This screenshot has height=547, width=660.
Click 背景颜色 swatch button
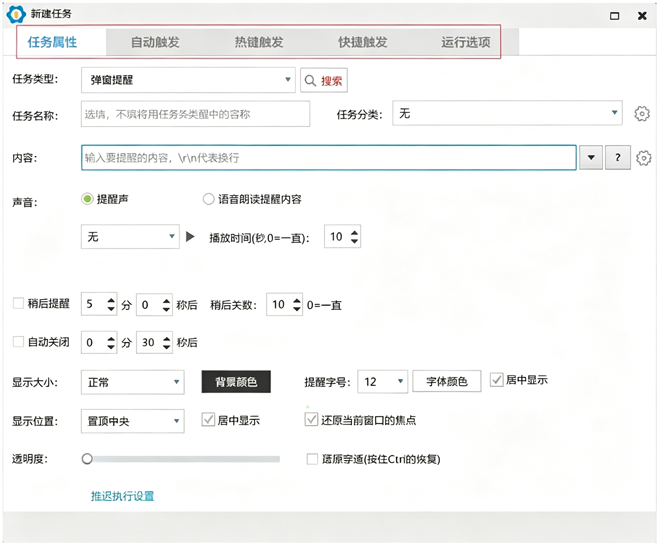click(x=236, y=382)
